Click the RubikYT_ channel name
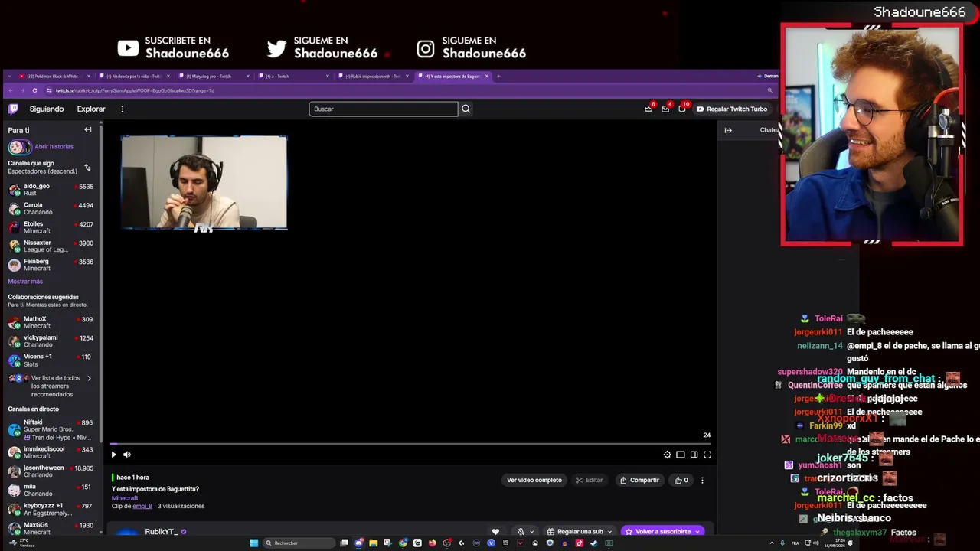 point(162,532)
